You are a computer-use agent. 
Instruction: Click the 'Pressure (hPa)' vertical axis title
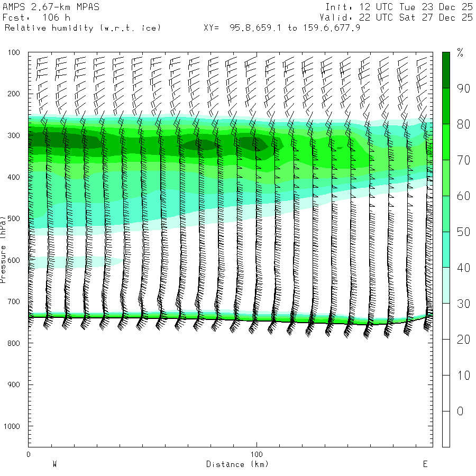tap(3, 250)
